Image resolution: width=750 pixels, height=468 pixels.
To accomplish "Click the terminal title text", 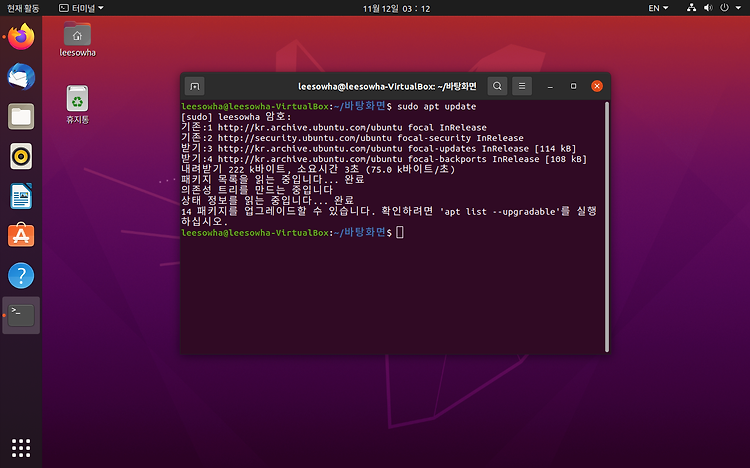I will (387, 87).
